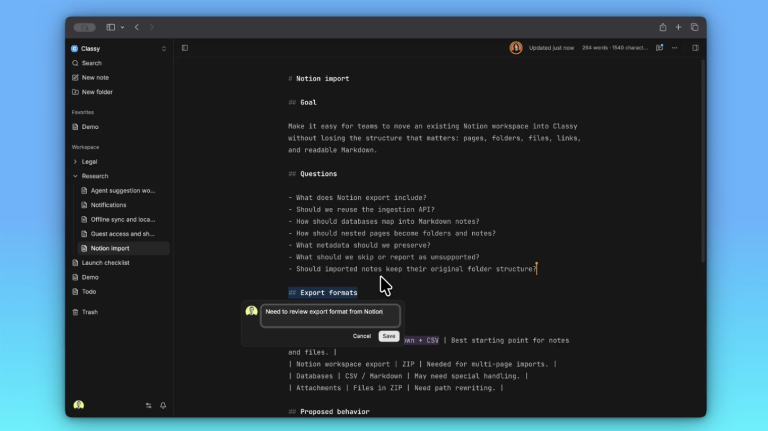Click the Proposed behavior heading

pyautogui.click(x=335, y=411)
